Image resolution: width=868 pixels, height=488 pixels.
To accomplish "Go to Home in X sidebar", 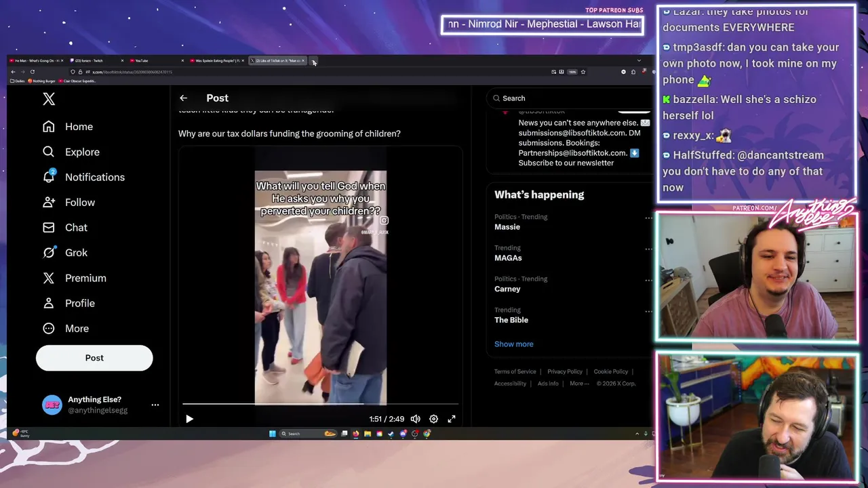I will (x=67, y=127).
